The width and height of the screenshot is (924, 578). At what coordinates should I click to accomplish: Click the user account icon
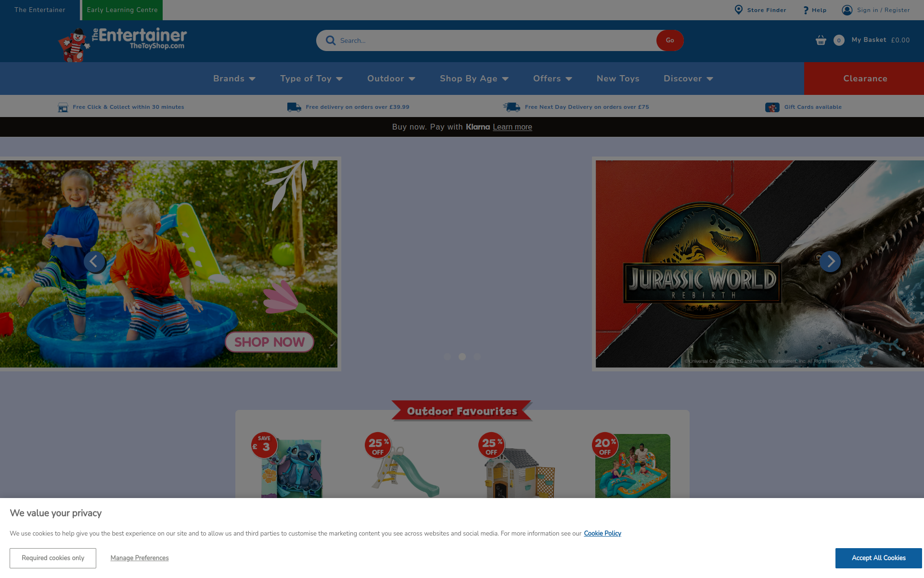(847, 10)
